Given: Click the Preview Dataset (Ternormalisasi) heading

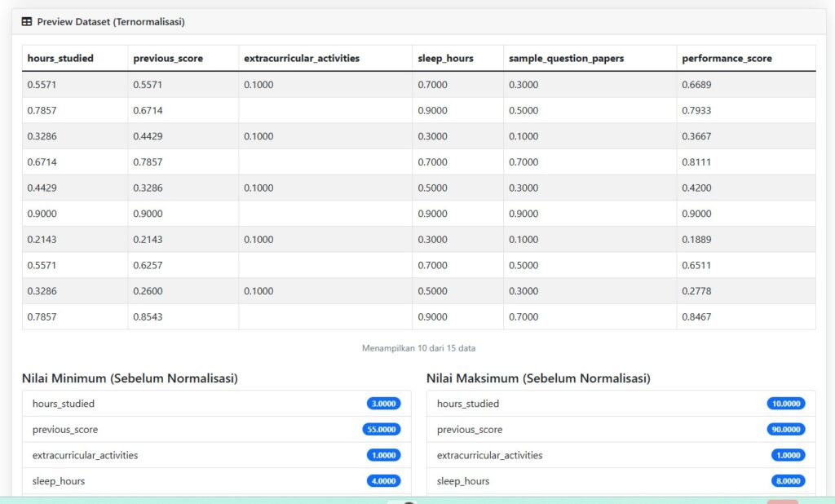Looking at the screenshot, I should pos(111,22).
